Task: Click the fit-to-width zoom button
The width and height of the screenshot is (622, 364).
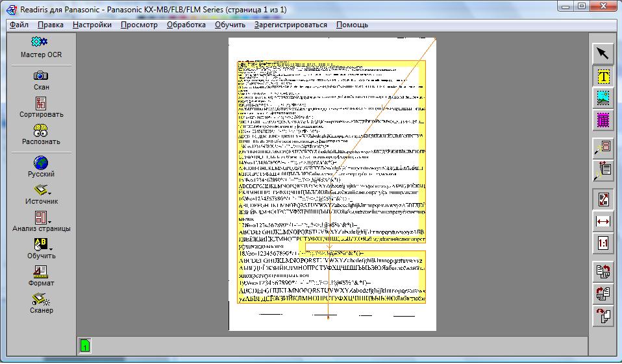Action: pyautogui.click(x=604, y=221)
